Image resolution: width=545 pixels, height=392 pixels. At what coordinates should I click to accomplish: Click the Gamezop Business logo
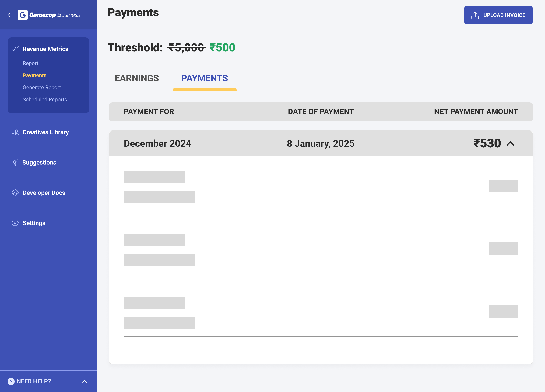click(x=49, y=15)
